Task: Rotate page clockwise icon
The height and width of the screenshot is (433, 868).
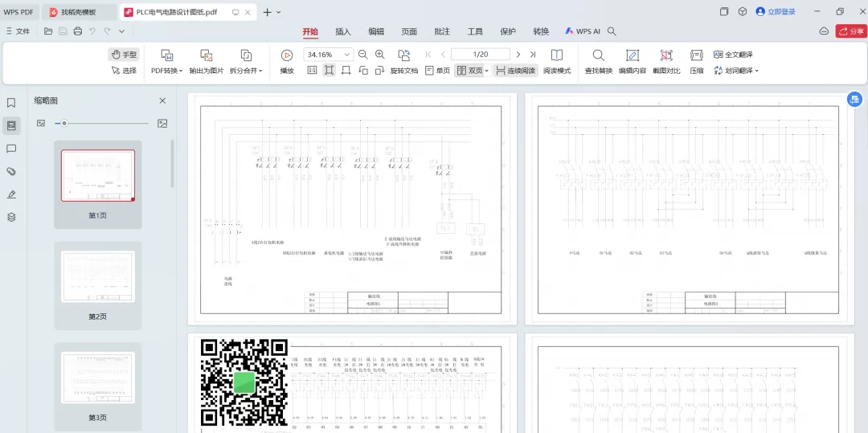Action: [x=379, y=70]
